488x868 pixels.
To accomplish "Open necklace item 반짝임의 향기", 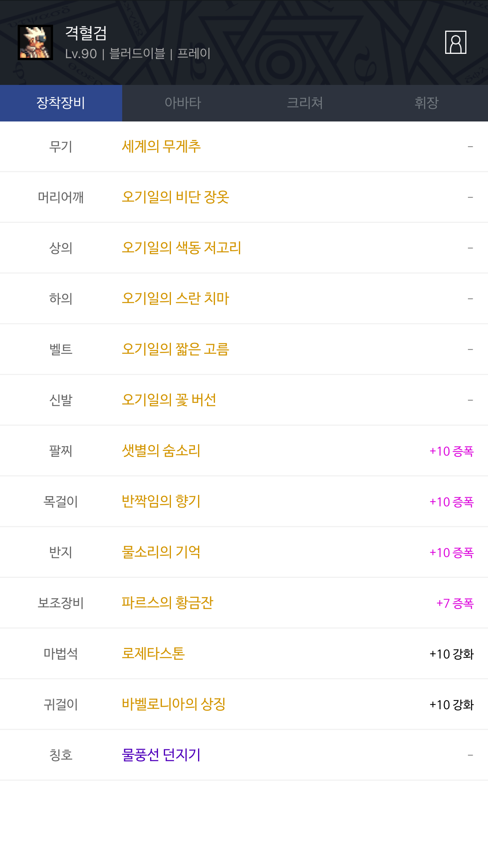I will [161, 501].
